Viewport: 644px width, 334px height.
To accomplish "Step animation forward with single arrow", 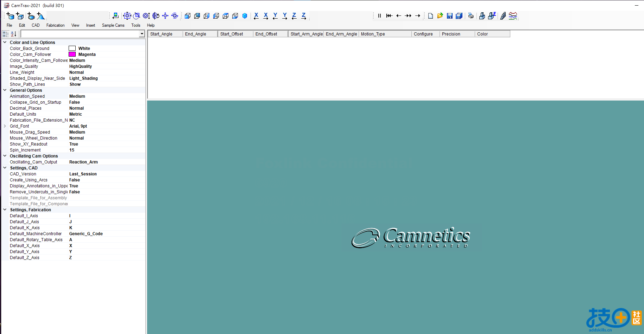I will pyautogui.click(x=418, y=16).
